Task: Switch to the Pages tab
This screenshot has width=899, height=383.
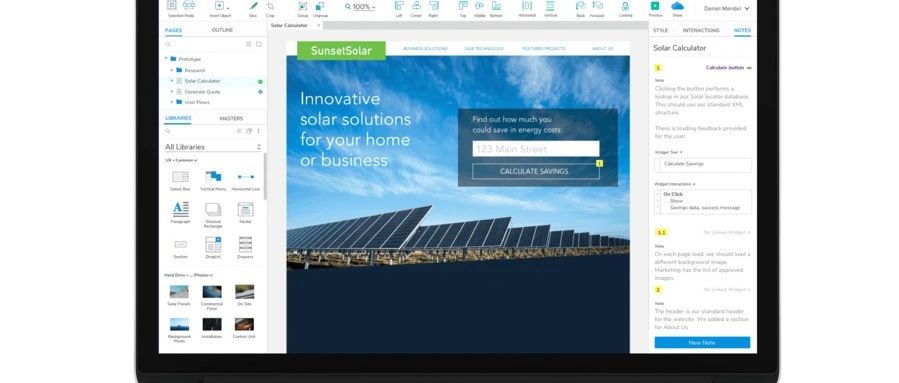Action: [174, 30]
